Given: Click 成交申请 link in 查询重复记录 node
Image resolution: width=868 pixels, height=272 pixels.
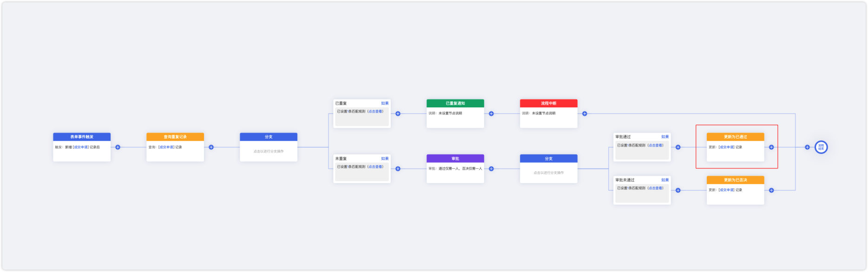Looking at the screenshot, I should (x=166, y=147).
